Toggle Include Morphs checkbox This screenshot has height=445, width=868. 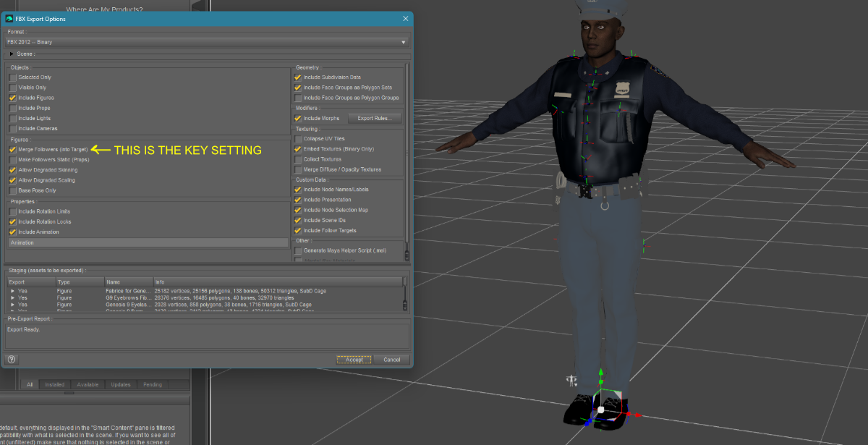pos(298,118)
